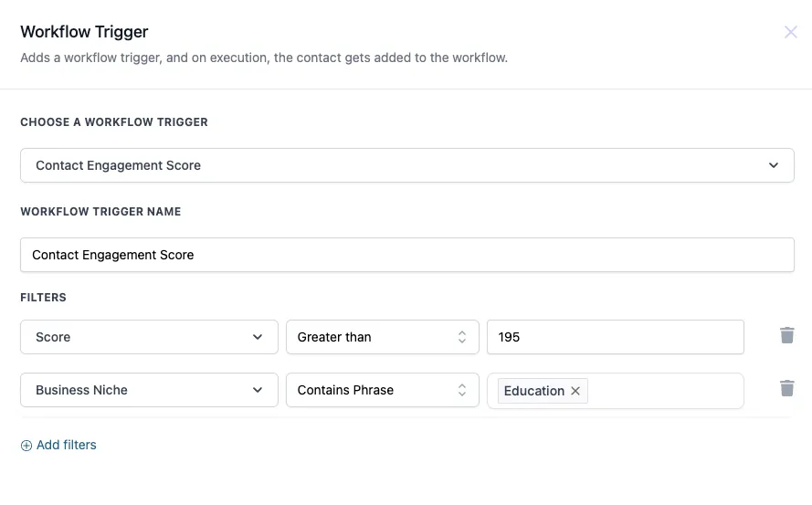Expand the Score filter field dropdown

coord(149,337)
